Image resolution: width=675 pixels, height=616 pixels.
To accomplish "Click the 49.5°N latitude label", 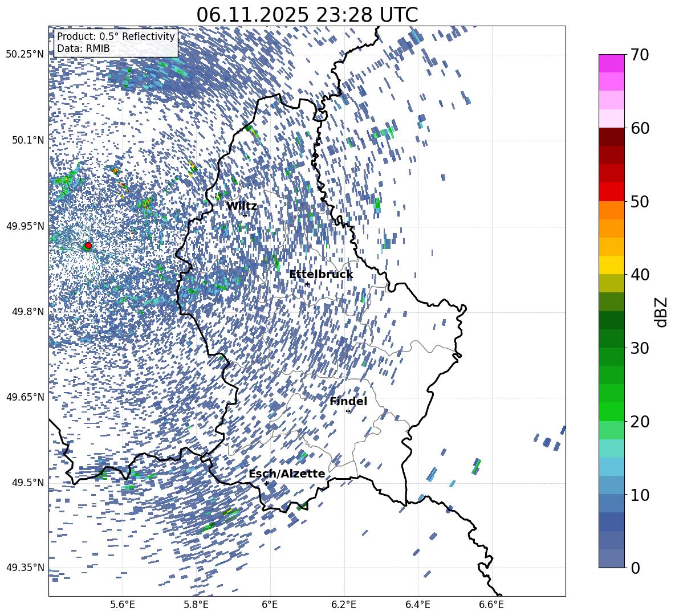I will (x=27, y=483).
